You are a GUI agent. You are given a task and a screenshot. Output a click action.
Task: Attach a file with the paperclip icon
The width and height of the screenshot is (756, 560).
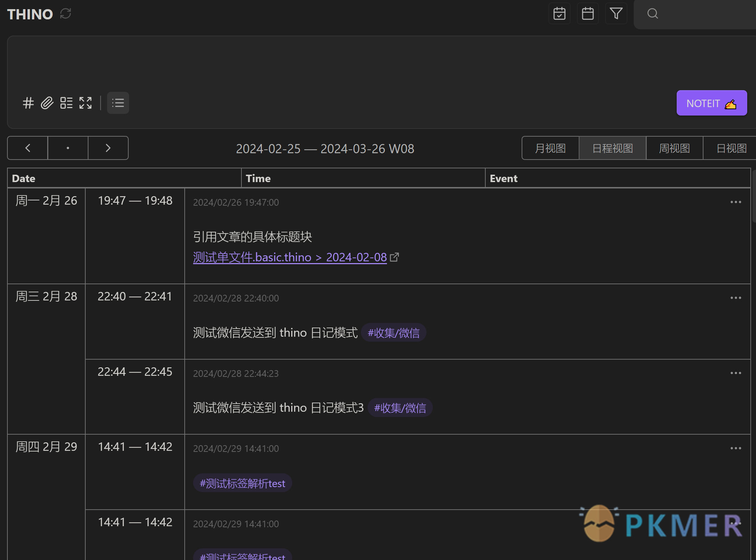point(47,103)
